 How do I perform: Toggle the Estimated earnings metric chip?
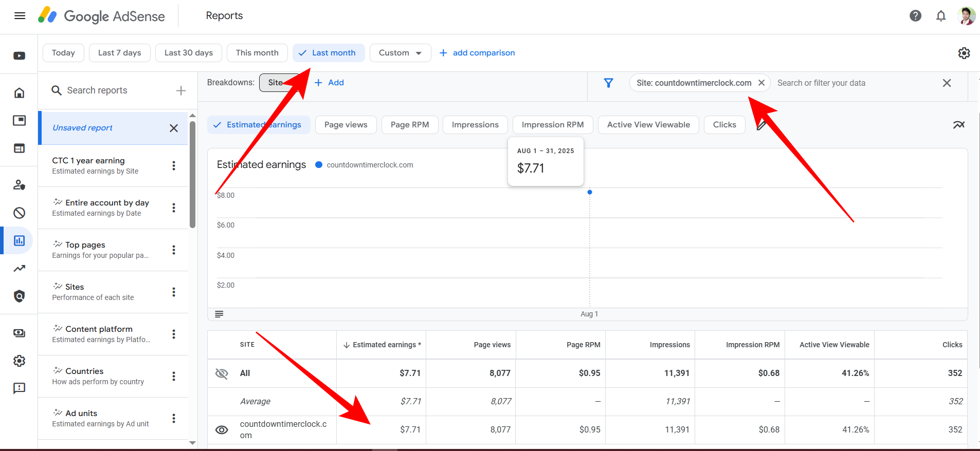click(259, 125)
